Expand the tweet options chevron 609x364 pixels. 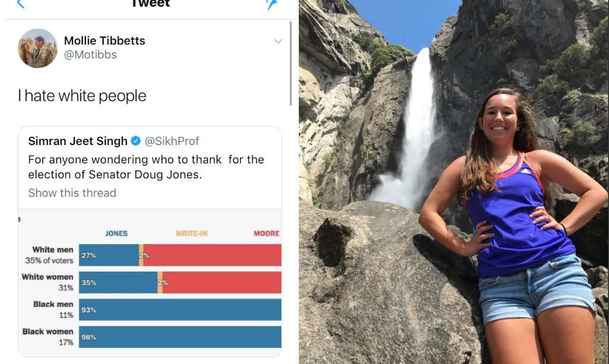278,41
